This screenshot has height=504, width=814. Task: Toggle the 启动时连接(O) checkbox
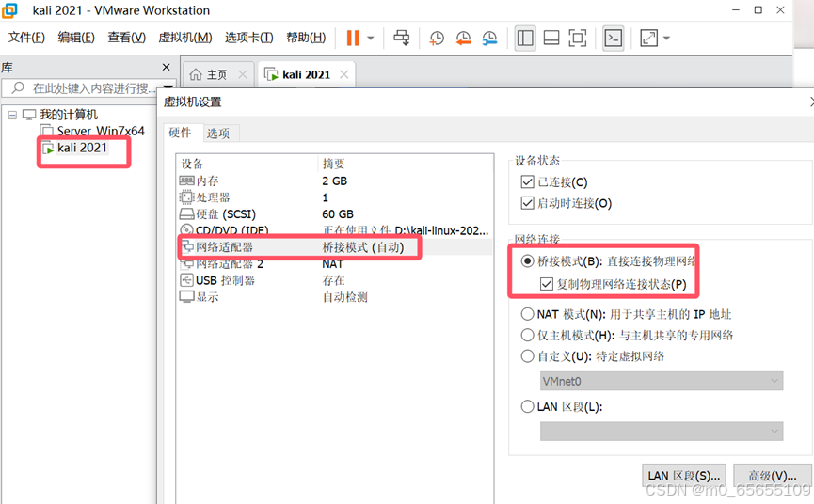(527, 203)
